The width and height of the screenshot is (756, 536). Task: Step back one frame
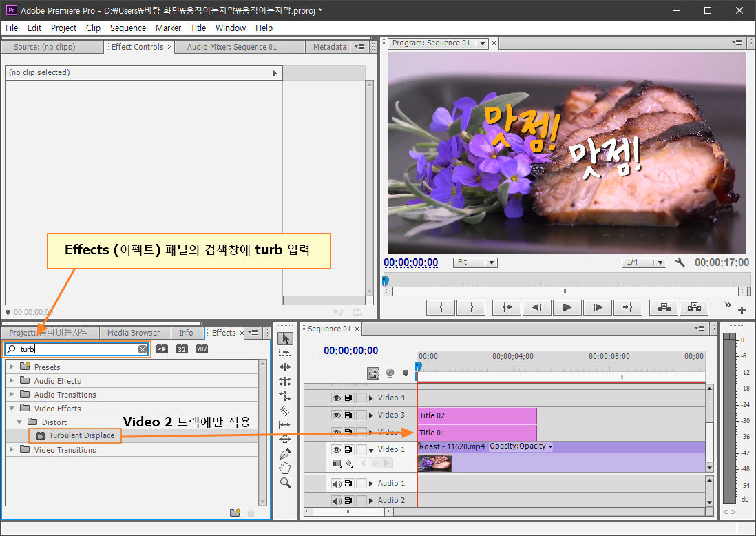(537, 307)
